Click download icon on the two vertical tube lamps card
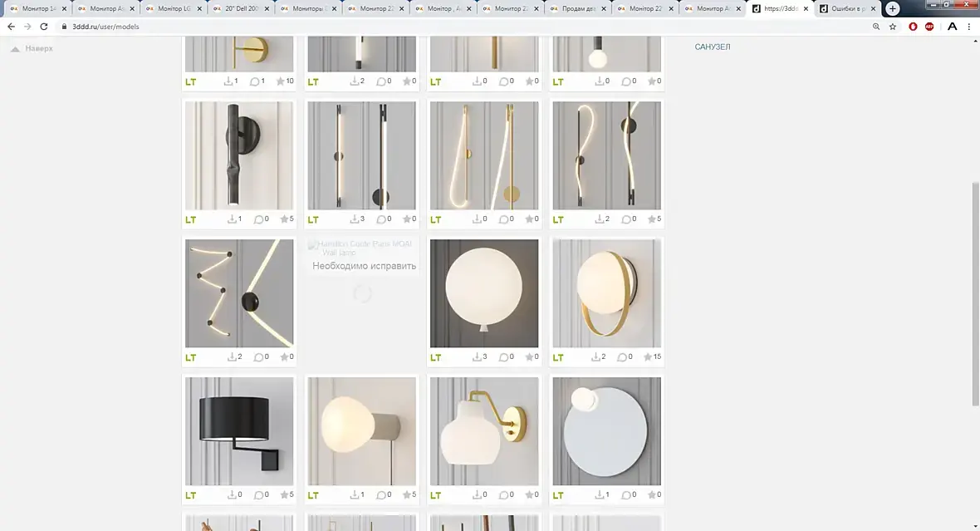 [x=355, y=219]
